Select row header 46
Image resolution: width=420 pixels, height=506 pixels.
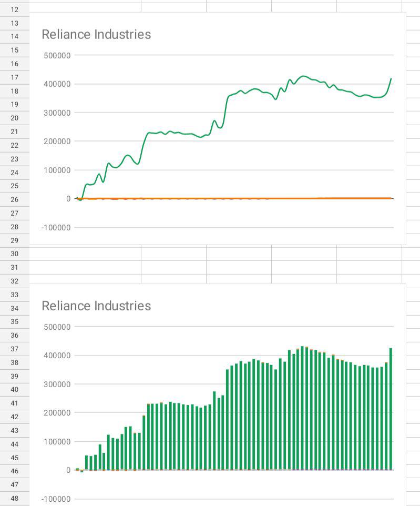tap(15, 471)
